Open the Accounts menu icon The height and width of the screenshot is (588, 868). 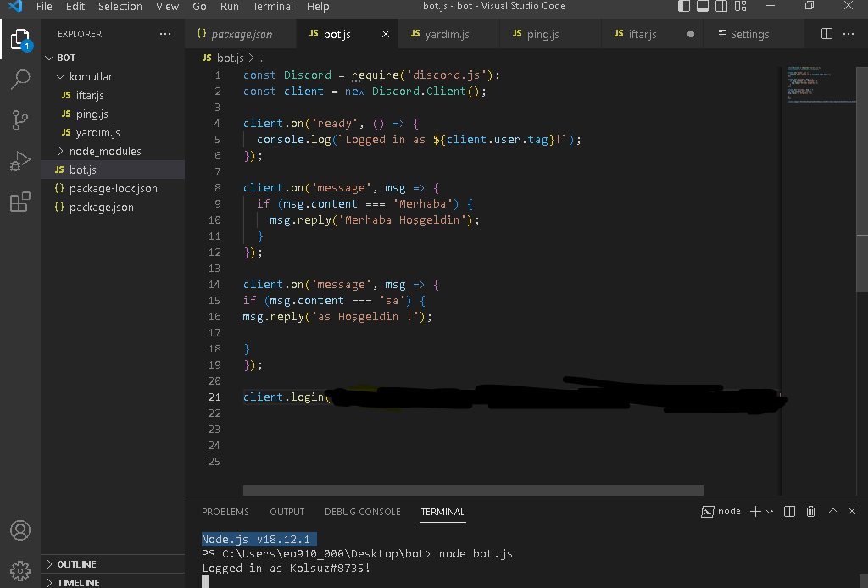(20, 530)
